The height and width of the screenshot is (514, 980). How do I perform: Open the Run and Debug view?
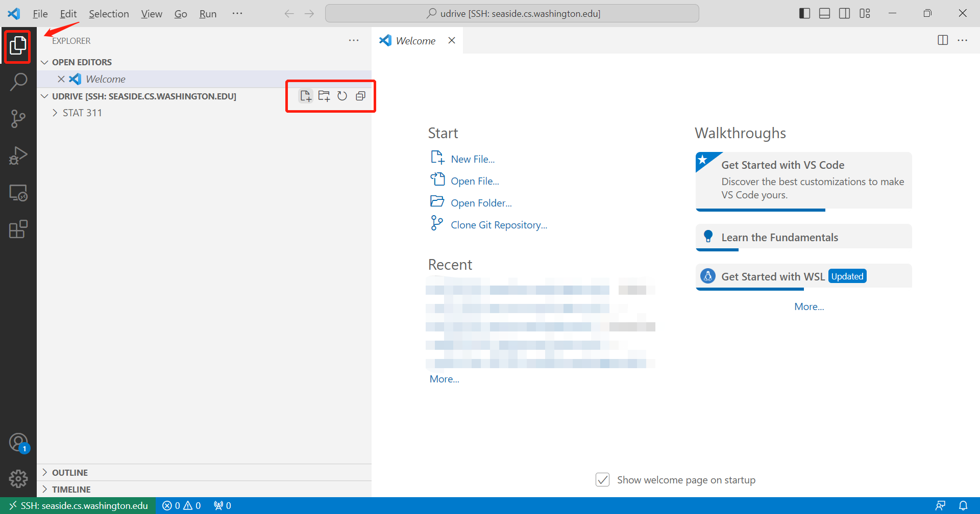pyautogui.click(x=18, y=156)
